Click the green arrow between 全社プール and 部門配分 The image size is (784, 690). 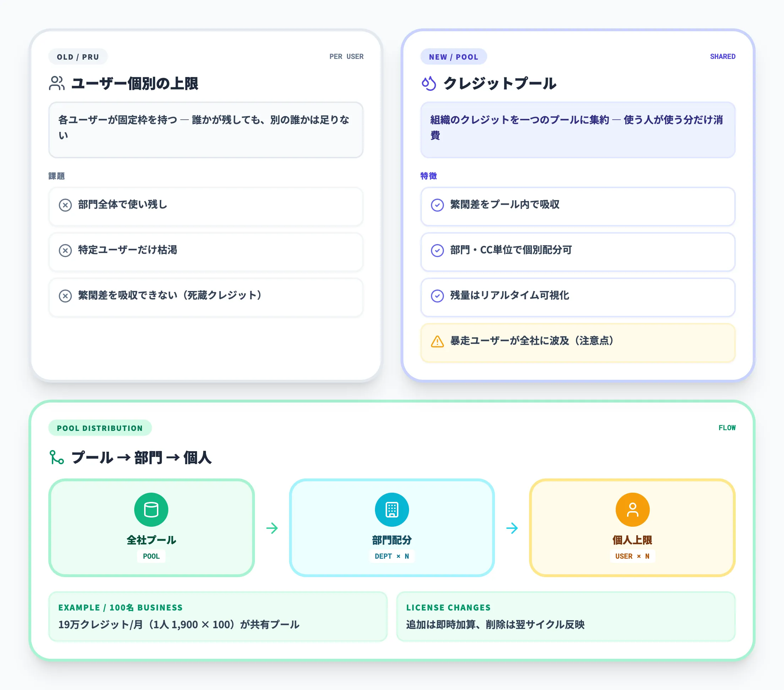pyautogui.click(x=272, y=528)
